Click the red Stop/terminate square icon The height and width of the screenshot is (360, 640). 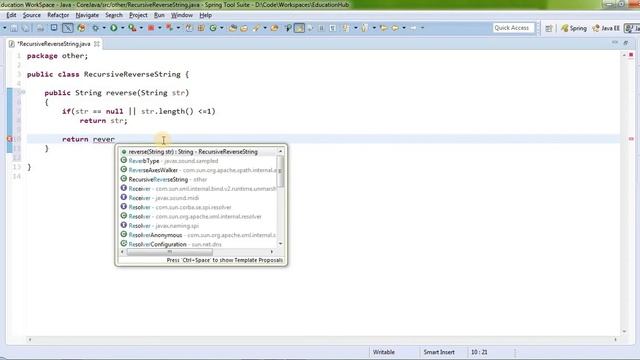(x=151, y=28)
